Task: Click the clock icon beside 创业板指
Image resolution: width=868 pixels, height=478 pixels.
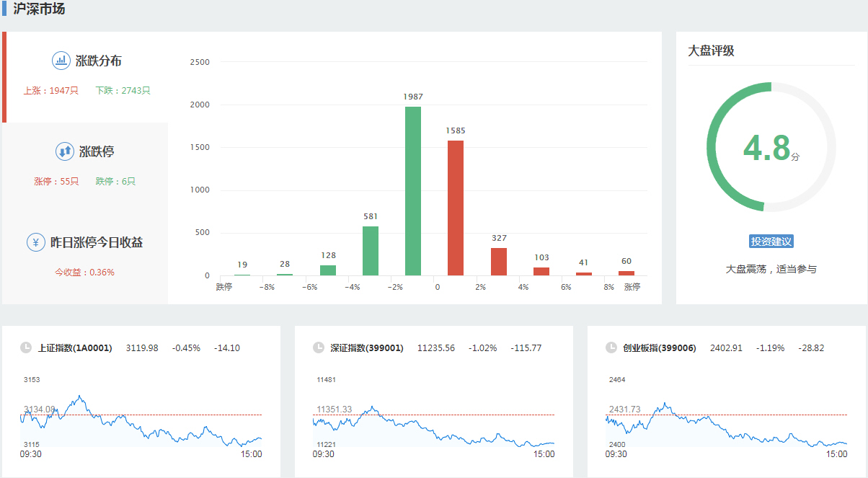Action: [611, 348]
